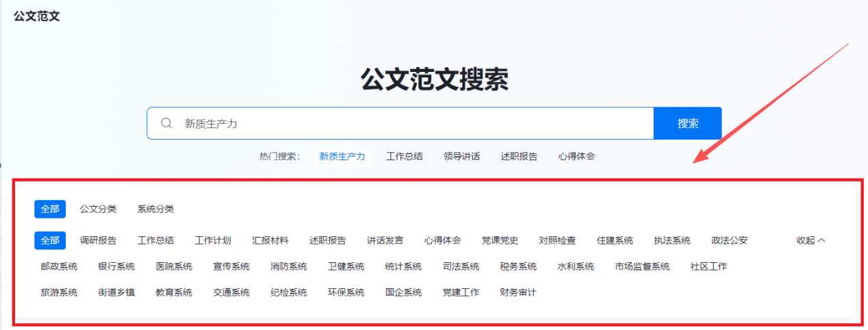Image resolution: width=868 pixels, height=330 pixels.
Task: Filter by 调研报告 category
Action: pos(98,240)
